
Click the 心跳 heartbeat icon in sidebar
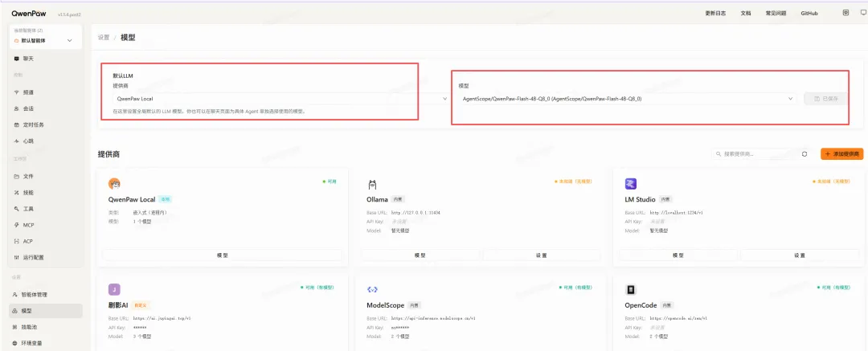(x=17, y=141)
